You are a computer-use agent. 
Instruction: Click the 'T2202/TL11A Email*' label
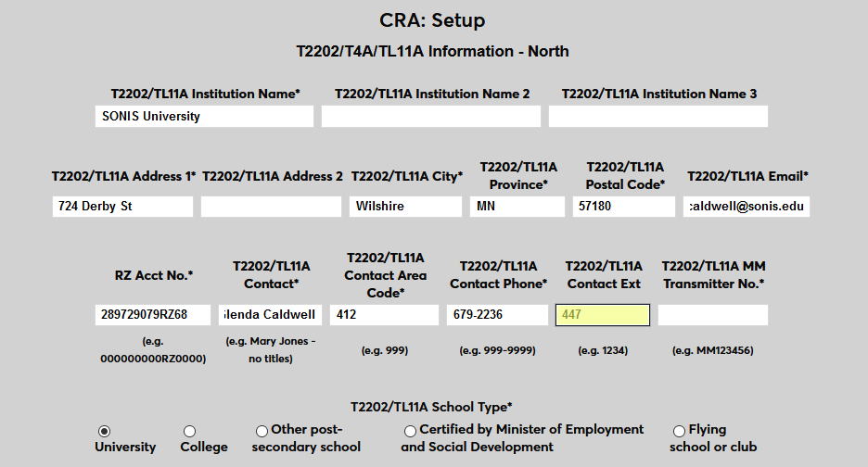[747, 176]
